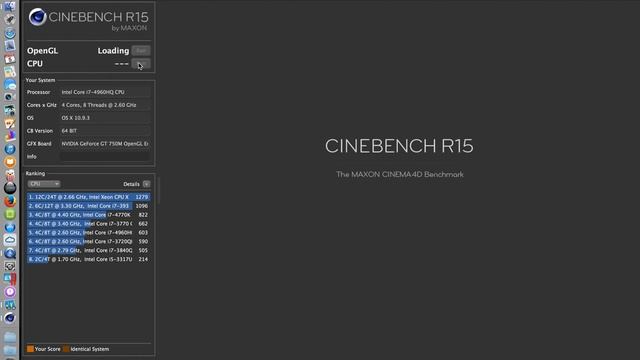Select ranking row 6C/12T @ 3.30 GHz 1096

89,206
